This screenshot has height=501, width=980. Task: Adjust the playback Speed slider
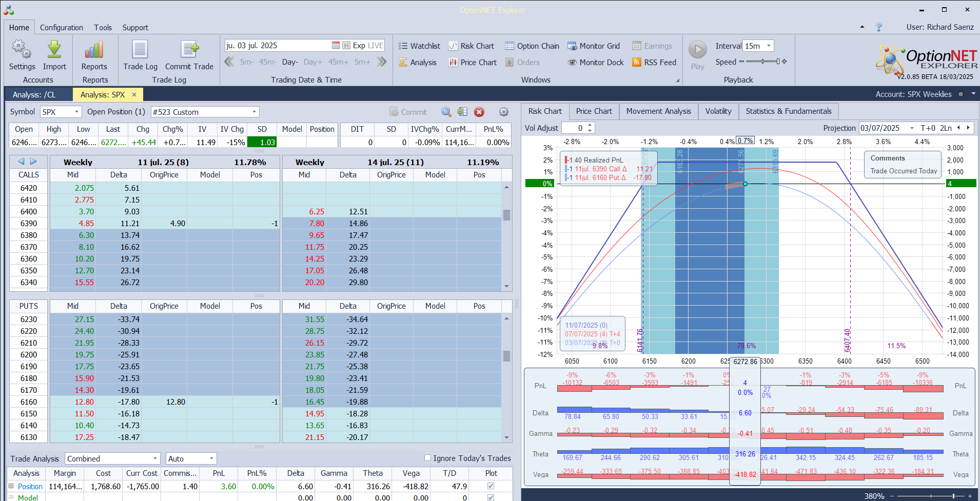click(x=763, y=62)
